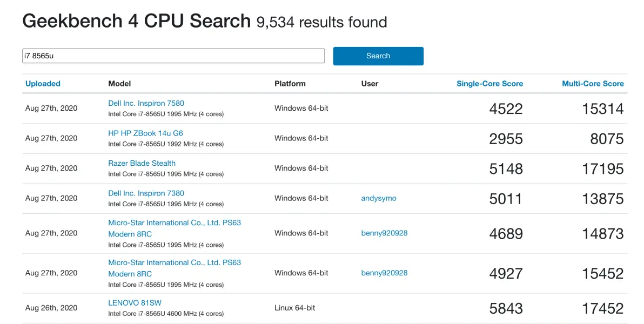
Task: Sort by Multi-Core Score header
Action: point(593,83)
